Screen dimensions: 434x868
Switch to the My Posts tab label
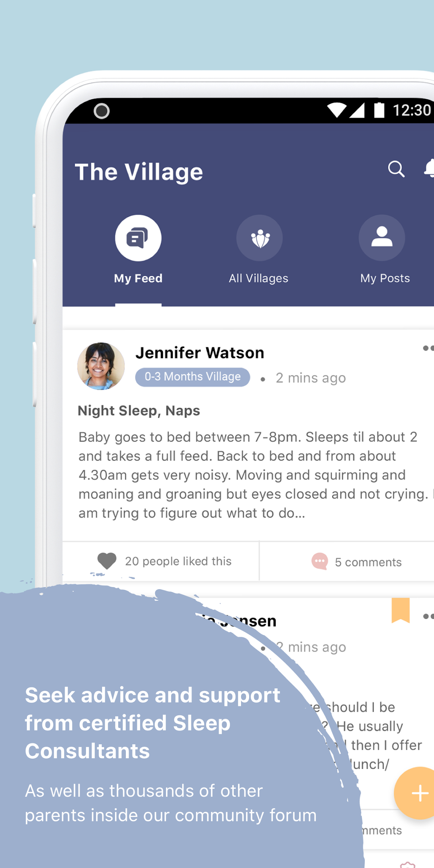[x=385, y=278]
